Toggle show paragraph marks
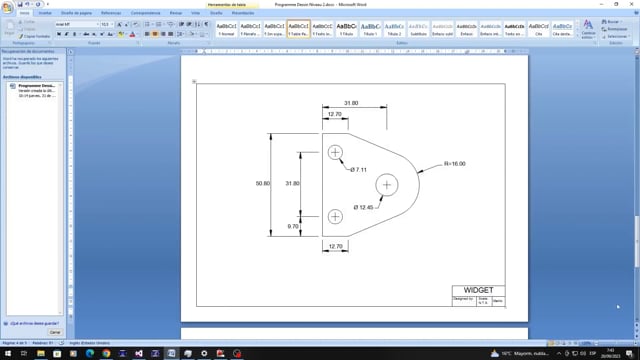Image resolution: width=640 pixels, height=360 pixels. point(206,24)
